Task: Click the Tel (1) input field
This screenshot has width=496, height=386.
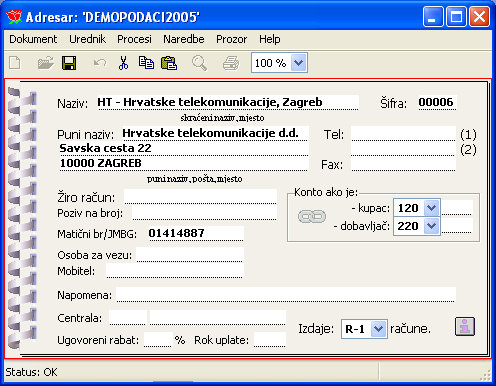Action: click(x=403, y=134)
